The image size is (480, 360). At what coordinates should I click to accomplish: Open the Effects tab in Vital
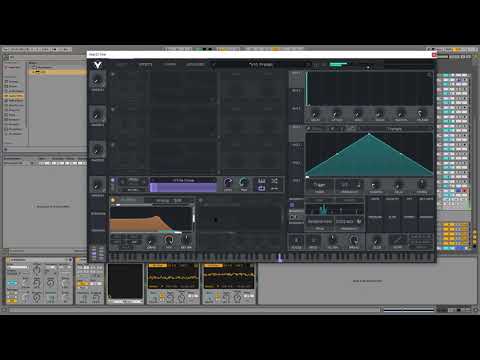[145, 65]
